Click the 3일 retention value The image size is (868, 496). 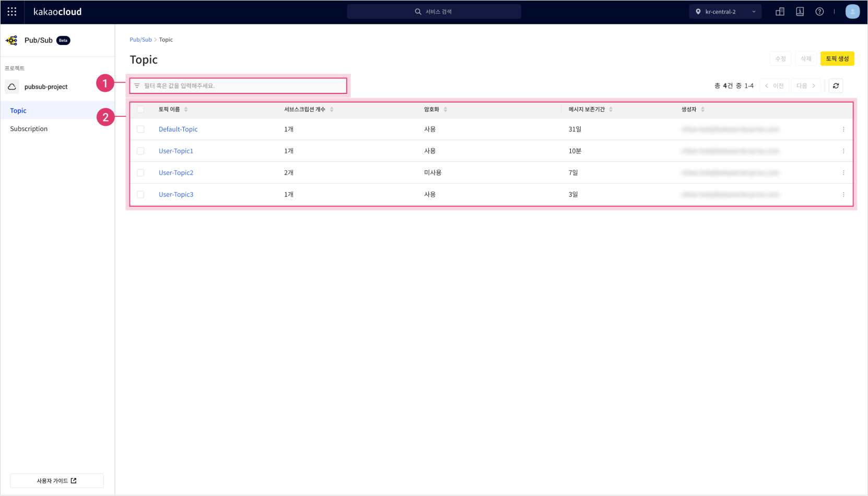point(573,194)
